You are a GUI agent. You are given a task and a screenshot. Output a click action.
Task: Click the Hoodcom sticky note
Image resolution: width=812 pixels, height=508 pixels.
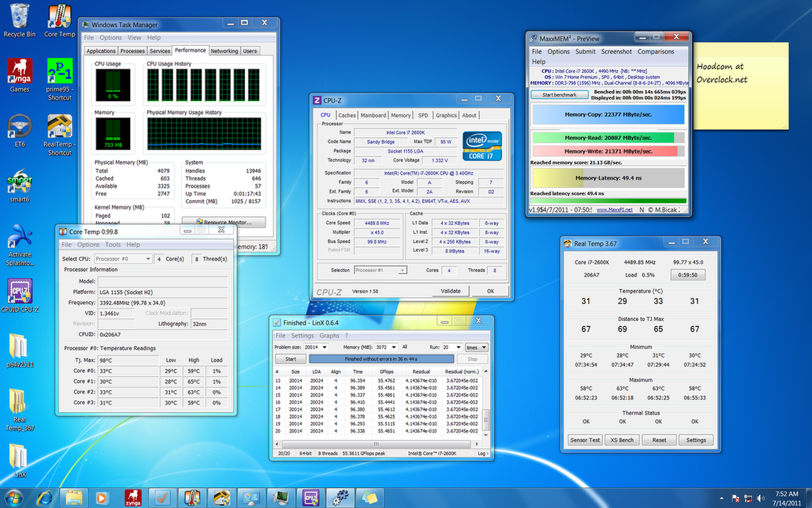tap(741, 85)
